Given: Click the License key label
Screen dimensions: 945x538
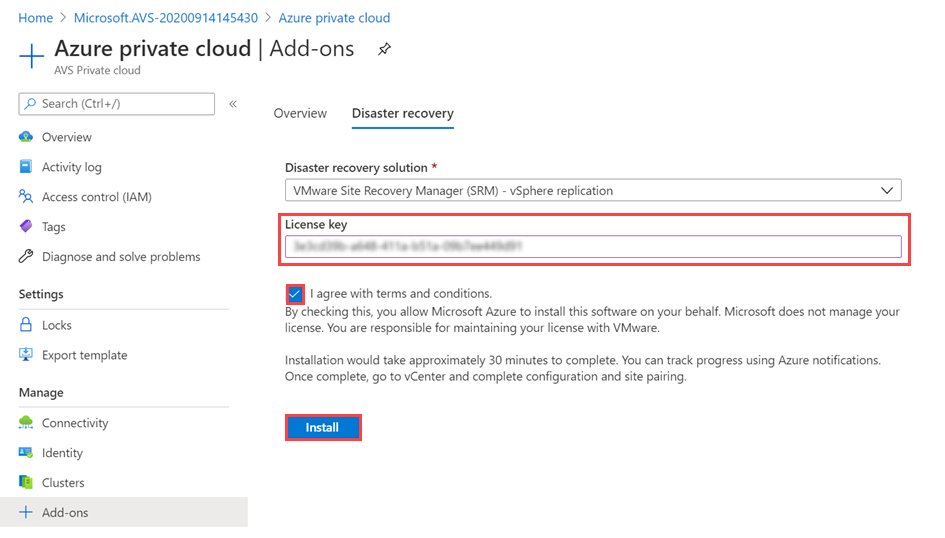Looking at the screenshot, I should [316, 224].
